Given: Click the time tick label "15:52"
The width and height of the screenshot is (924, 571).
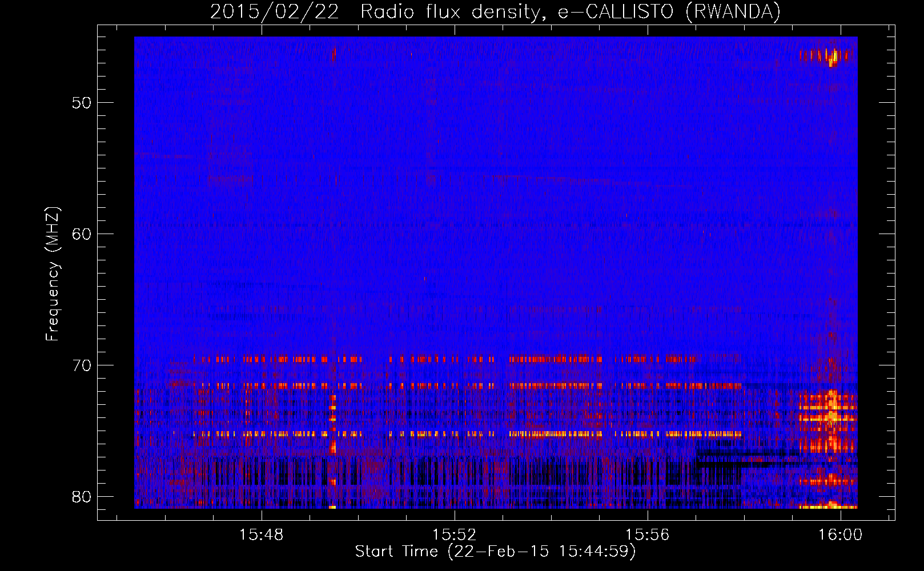Looking at the screenshot, I should tap(455, 535).
